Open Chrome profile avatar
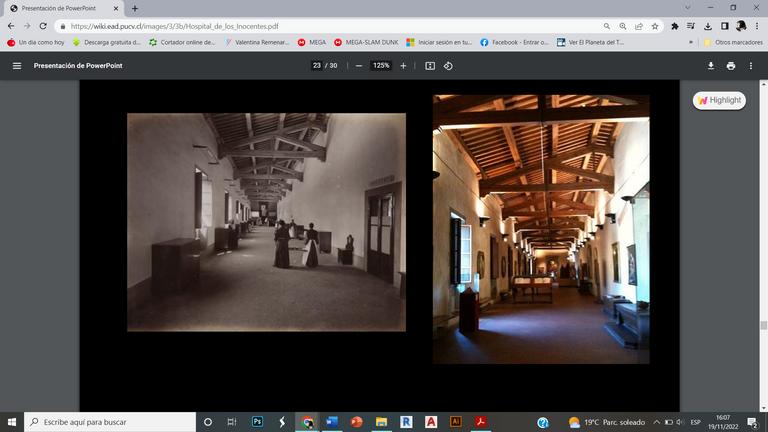The image size is (768, 432). 741,26
